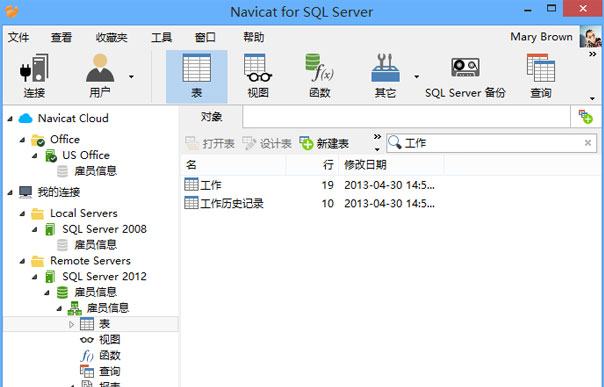Open the 收藏夹 menu
This screenshot has width=604, height=387.
click(111, 37)
